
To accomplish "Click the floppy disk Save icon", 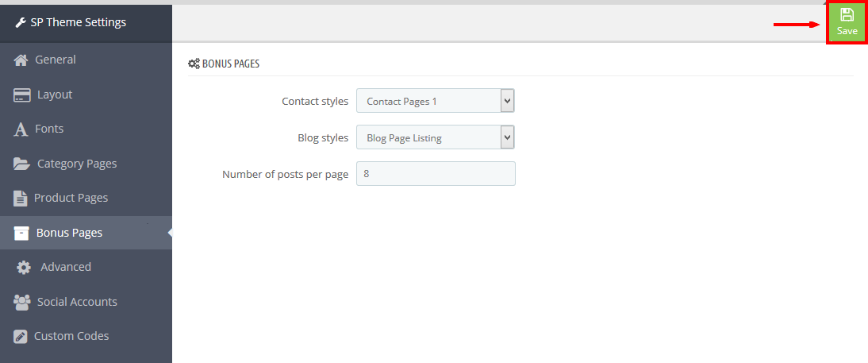I will point(847,15).
